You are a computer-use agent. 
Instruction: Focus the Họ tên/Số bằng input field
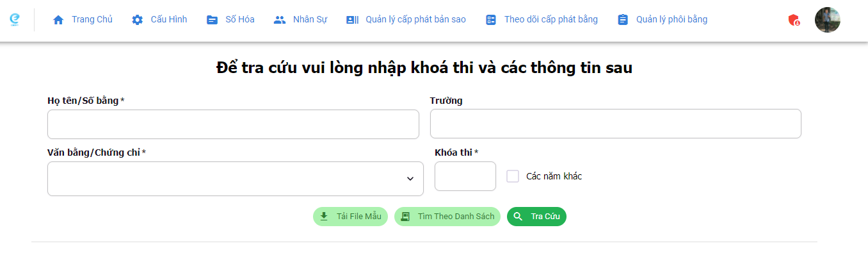[233, 124]
